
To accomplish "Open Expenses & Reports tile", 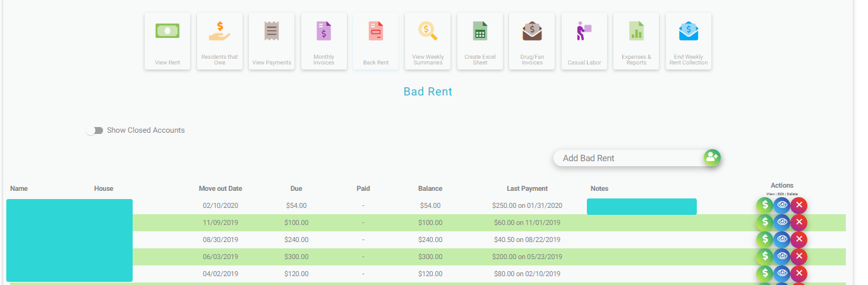I will pos(636,41).
